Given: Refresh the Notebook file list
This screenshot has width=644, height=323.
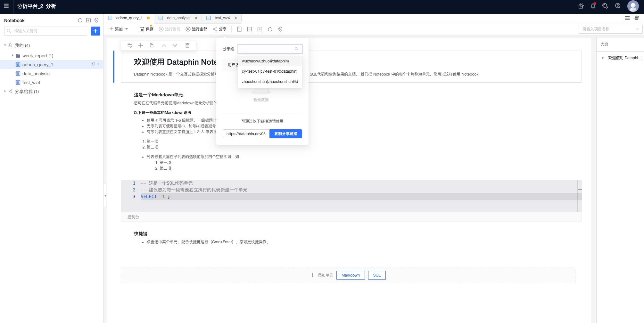Looking at the screenshot, I should coord(80,20).
